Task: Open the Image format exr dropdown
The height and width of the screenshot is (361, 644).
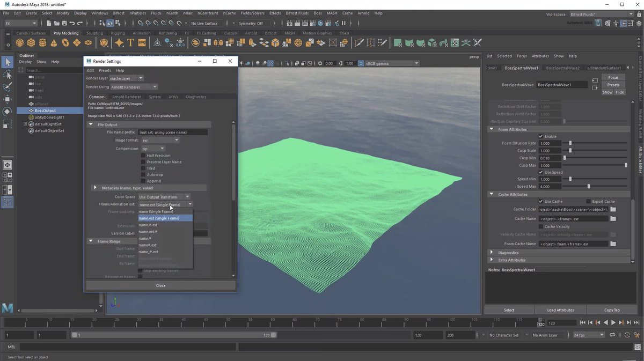Action: [x=160, y=141]
